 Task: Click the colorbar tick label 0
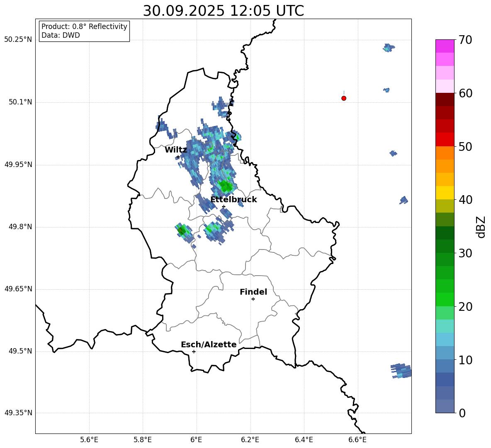click(462, 413)
